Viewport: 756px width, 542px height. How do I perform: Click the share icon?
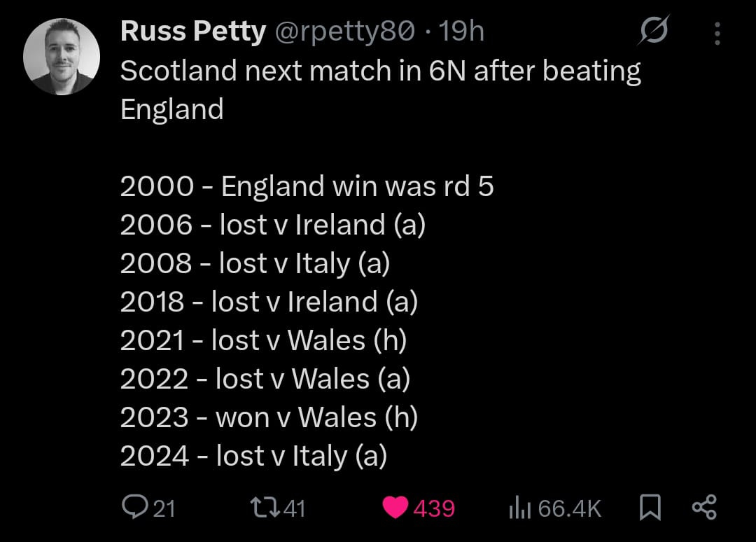(703, 508)
